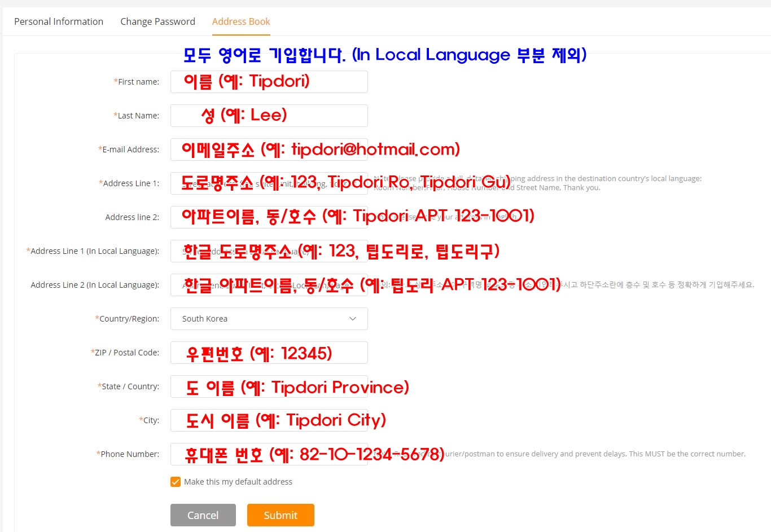Select the Address Book tab
The height and width of the screenshot is (532, 771).
point(241,21)
